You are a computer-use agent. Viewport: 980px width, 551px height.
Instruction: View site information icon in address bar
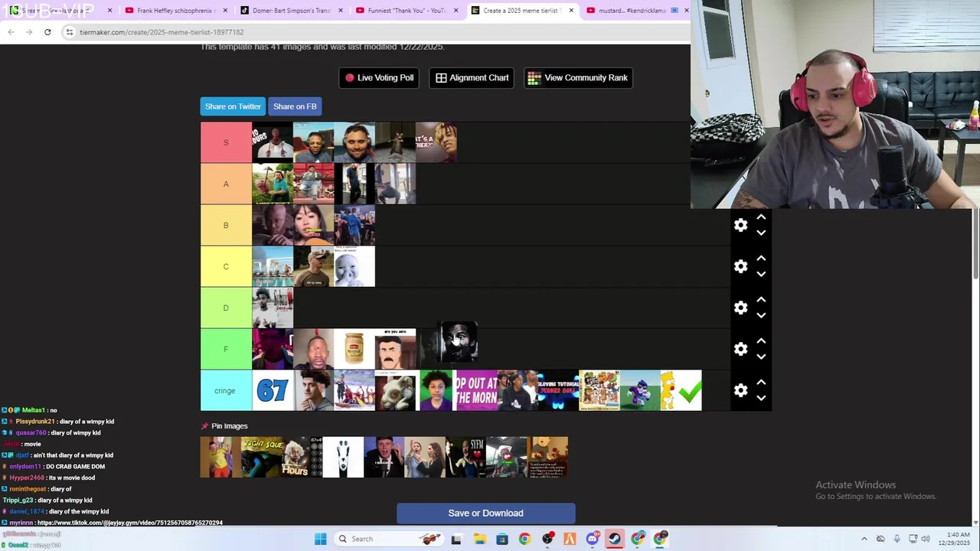click(x=70, y=32)
